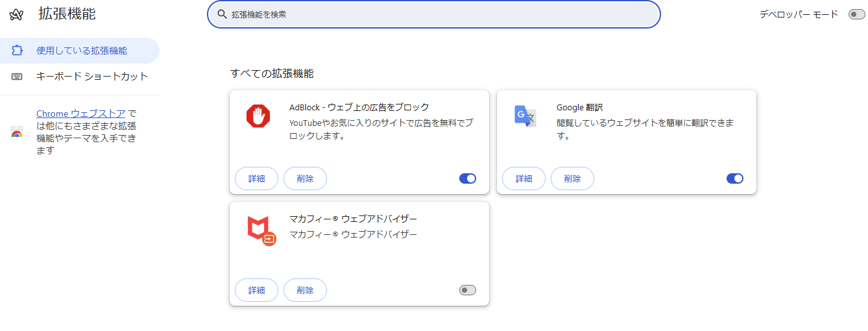This screenshot has width=868, height=331.
Task: Click the browser logo beside 拡張機能 title
Action: pyautogui.click(x=16, y=14)
